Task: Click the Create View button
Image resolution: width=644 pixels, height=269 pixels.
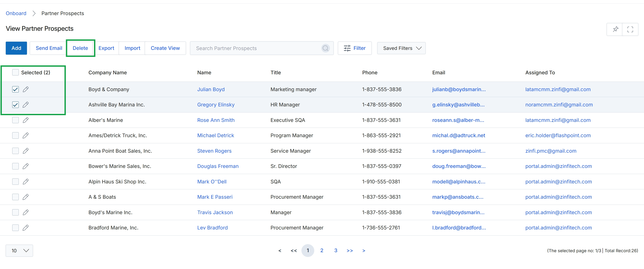Action: tap(165, 48)
